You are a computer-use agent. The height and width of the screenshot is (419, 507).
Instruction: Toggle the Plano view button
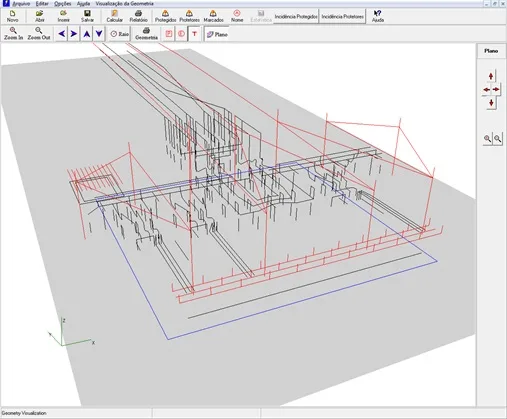217,34
